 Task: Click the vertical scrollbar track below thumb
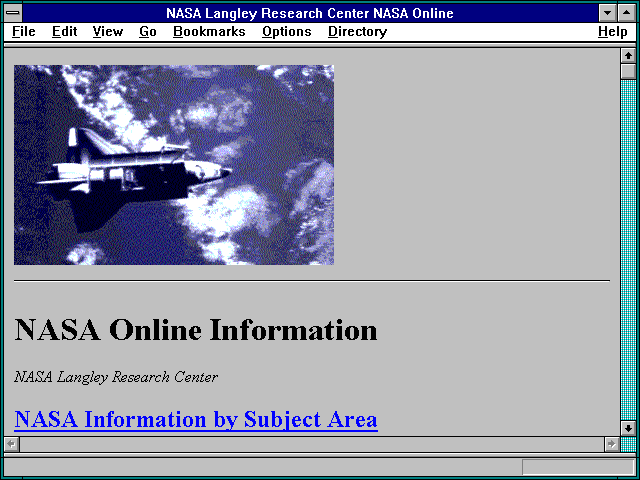click(628, 250)
